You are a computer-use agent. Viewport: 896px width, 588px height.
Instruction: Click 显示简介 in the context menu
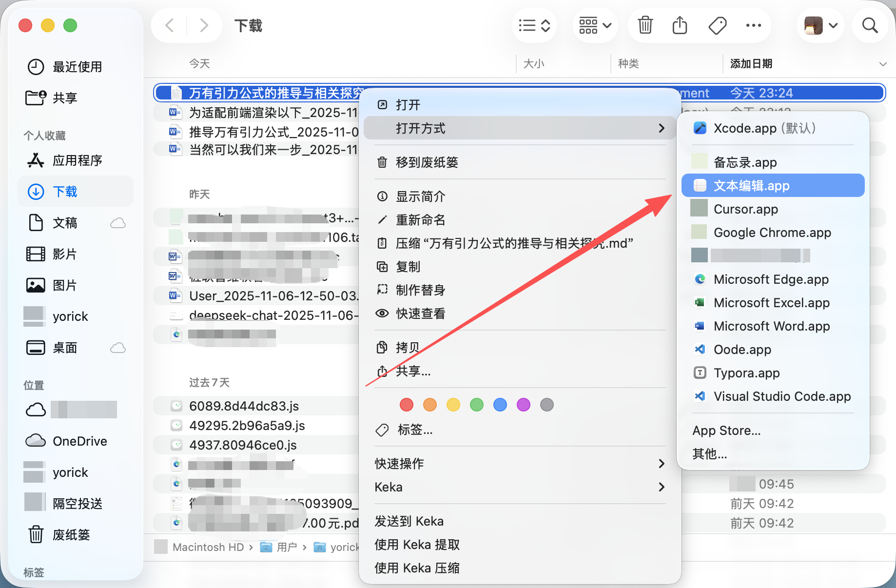pos(420,196)
